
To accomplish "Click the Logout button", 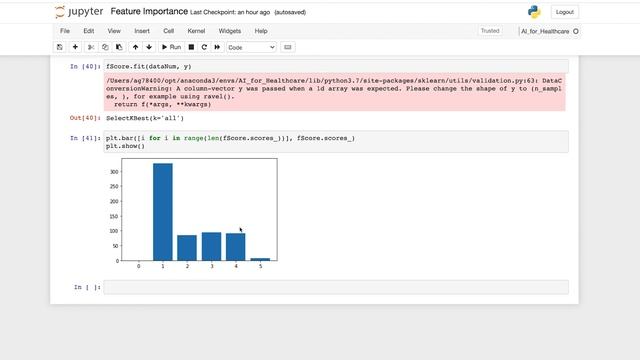I will pyautogui.click(x=564, y=12).
